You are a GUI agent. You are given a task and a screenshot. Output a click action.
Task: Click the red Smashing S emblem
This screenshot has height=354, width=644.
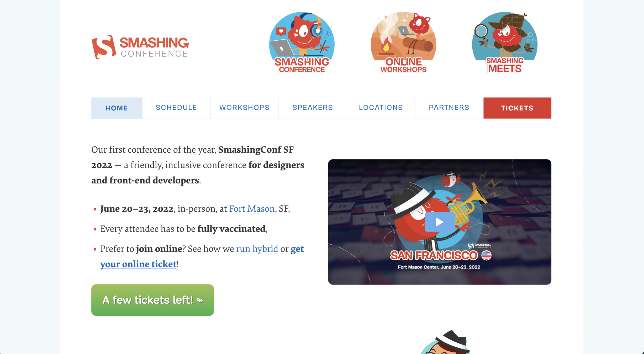(x=104, y=47)
